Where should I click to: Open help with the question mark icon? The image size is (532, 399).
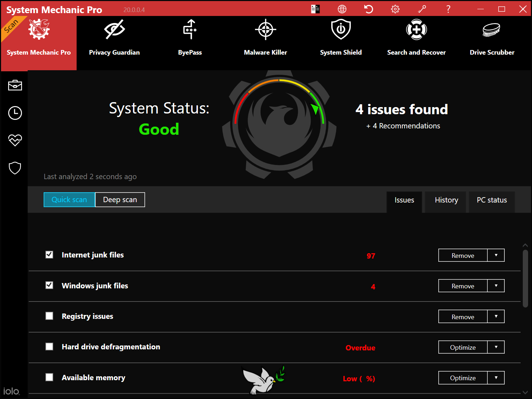(x=448, y=9)
